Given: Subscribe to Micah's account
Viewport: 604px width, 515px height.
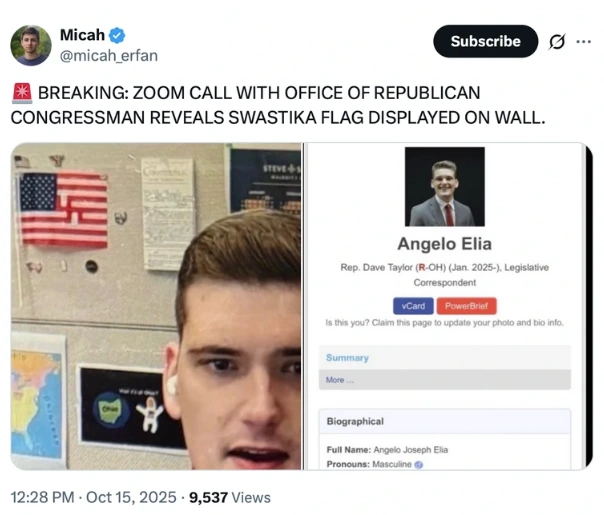Looking at the screenshot, I should [485, 41].
